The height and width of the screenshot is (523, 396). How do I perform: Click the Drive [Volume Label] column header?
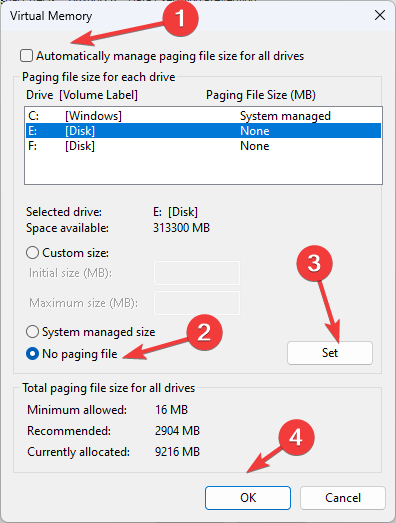(82, 95)
